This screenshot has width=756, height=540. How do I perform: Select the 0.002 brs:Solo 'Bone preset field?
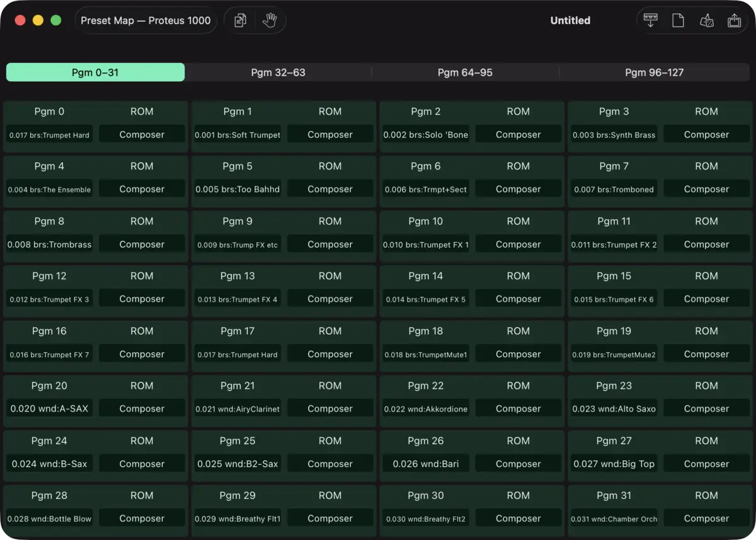(426, 135)
